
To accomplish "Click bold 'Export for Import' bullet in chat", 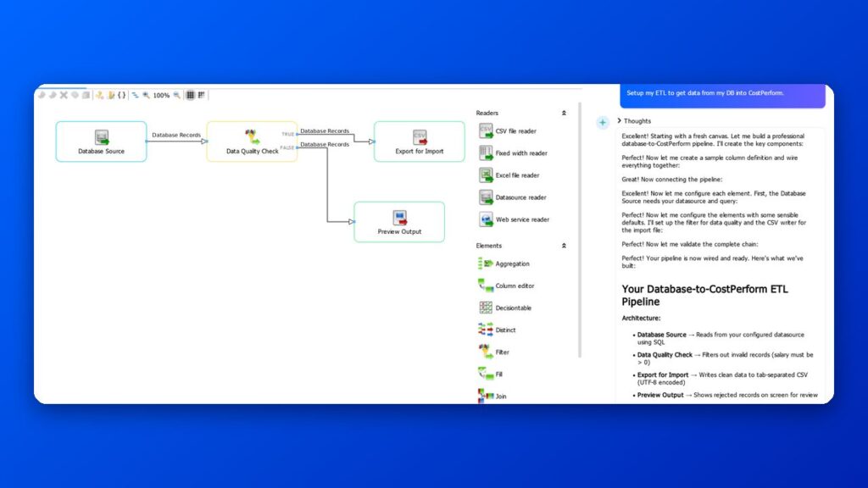I will point(663,374).
